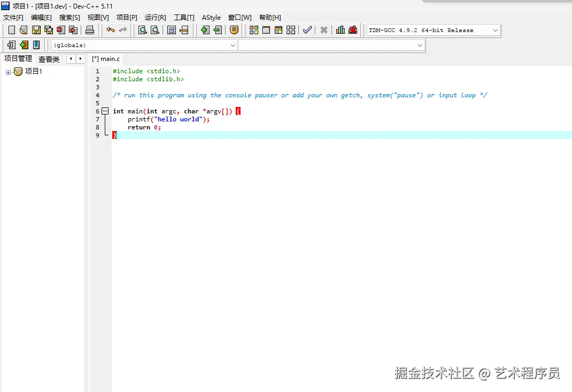Open the empty member function dropdown
572x392 pixels.
pyautogui.click(x=331, y=45)
